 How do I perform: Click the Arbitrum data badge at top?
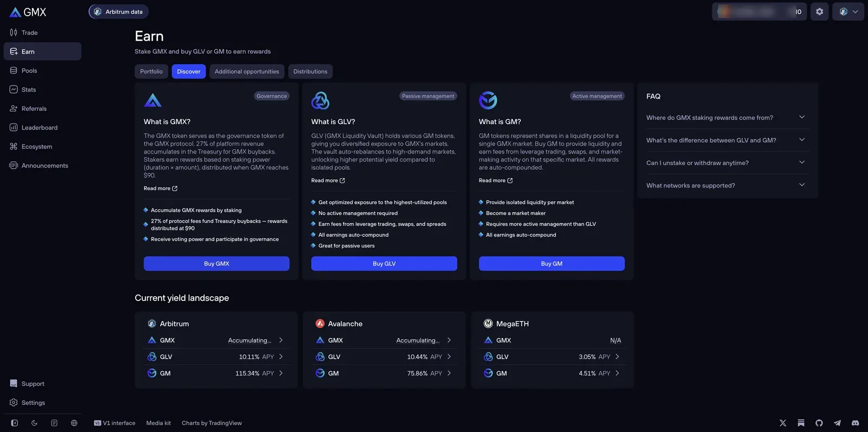pos(119,11)
